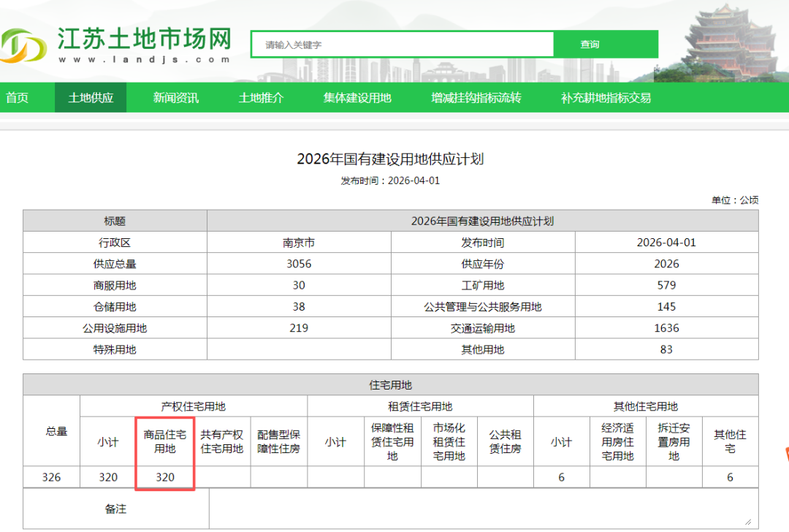
Task: Select 新闻资讯 in the navigation bar
Action: (176, 98)
